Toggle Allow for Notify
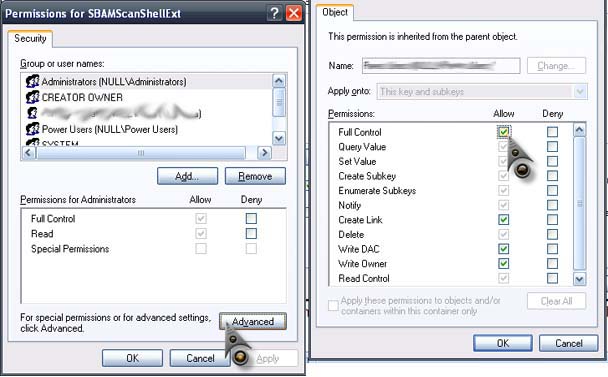The height and width of the screenshot is (377, 608). [503, 205]
